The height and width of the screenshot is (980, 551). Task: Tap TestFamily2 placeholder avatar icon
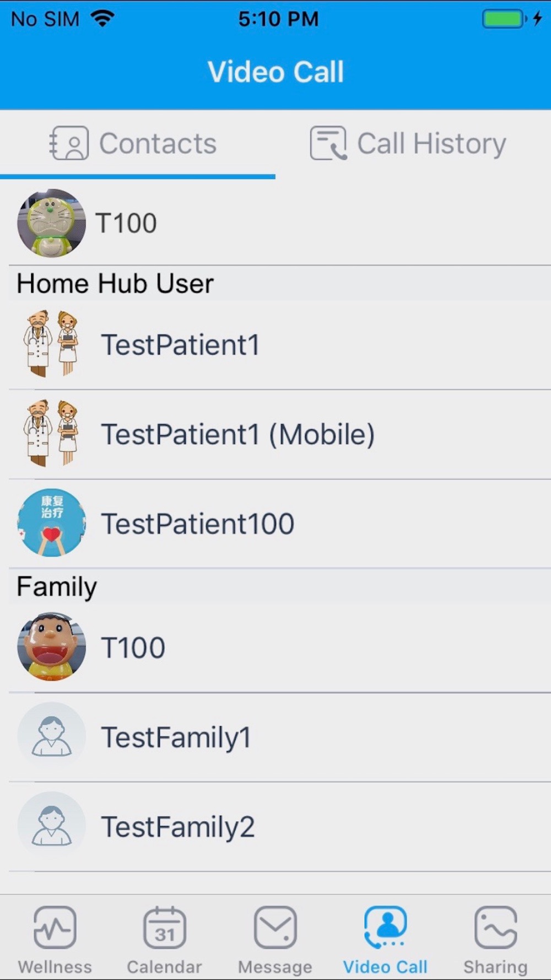pos(51,826)
